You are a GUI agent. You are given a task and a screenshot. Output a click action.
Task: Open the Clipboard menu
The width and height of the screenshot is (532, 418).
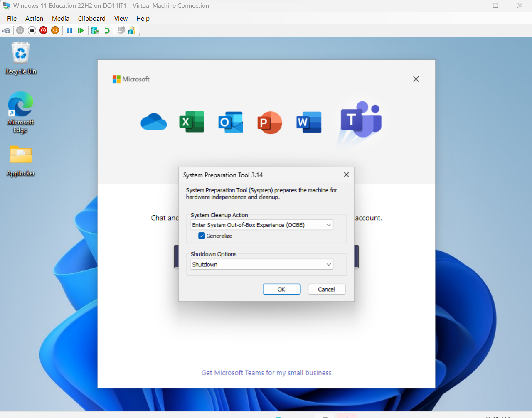click(92, 19)
